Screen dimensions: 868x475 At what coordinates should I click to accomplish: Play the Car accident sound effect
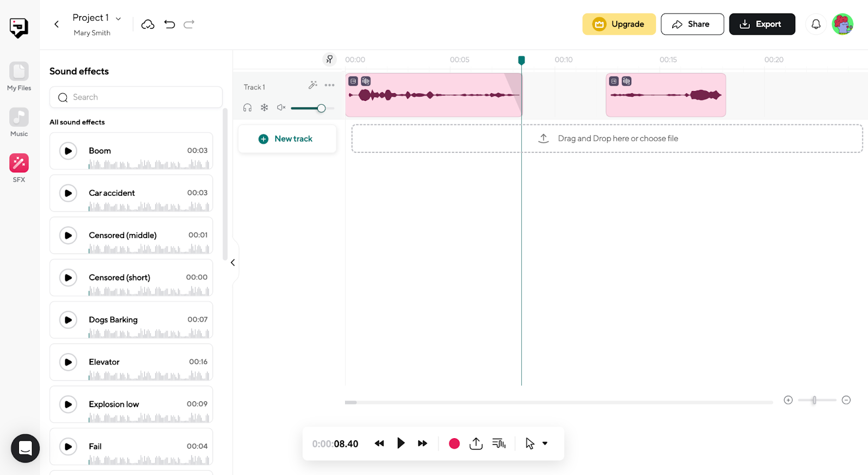pyautogui.click(x=68, y=193)
